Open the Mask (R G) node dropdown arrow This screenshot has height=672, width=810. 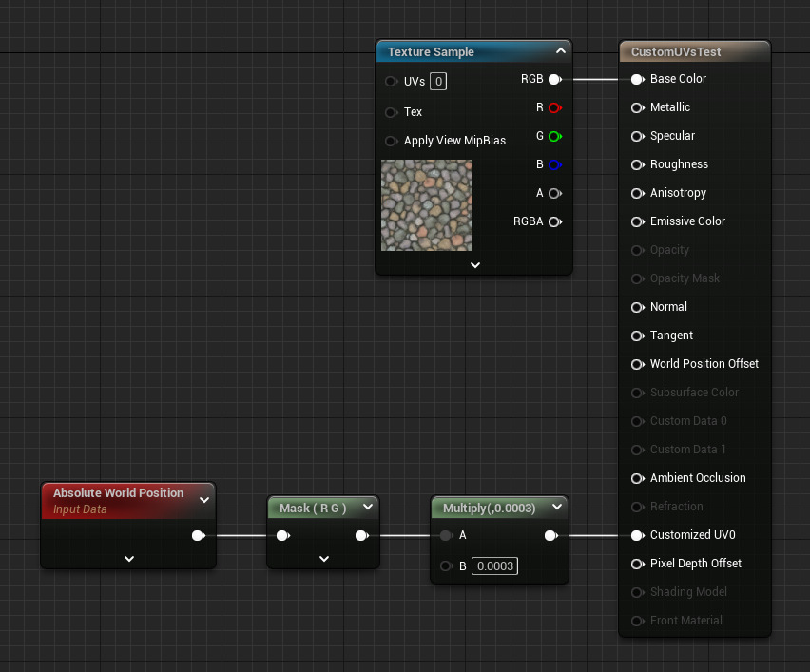click(x=367, y=508)
